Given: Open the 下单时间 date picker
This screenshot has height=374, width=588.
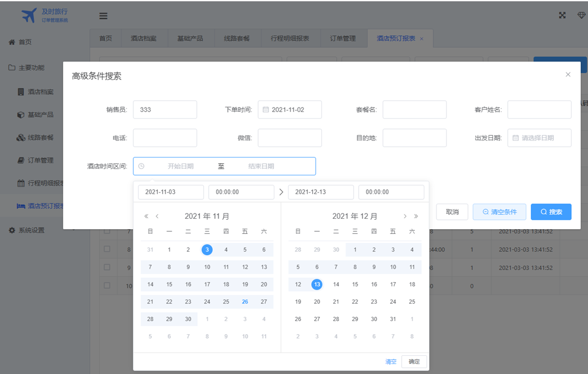Looking at the screenshot, I should pos(290,110).
